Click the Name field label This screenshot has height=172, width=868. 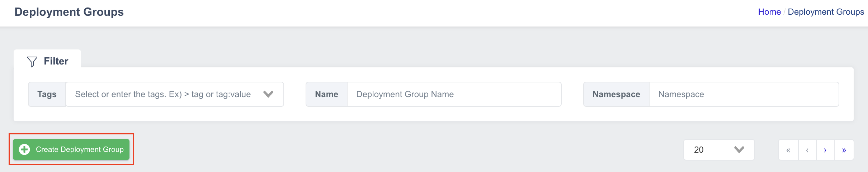click(326, 94)
